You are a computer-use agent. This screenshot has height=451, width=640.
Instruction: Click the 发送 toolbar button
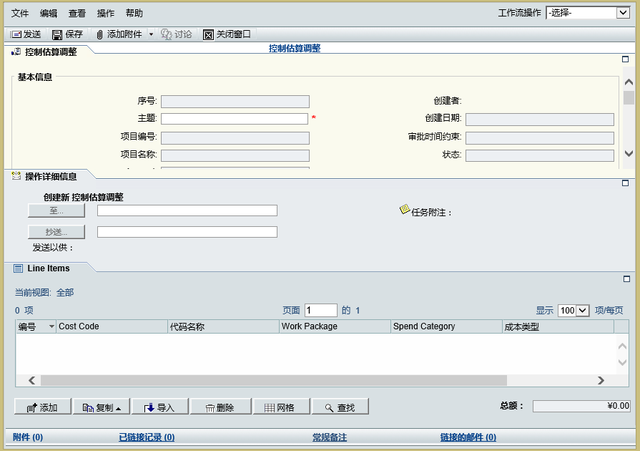coord(26,34)
